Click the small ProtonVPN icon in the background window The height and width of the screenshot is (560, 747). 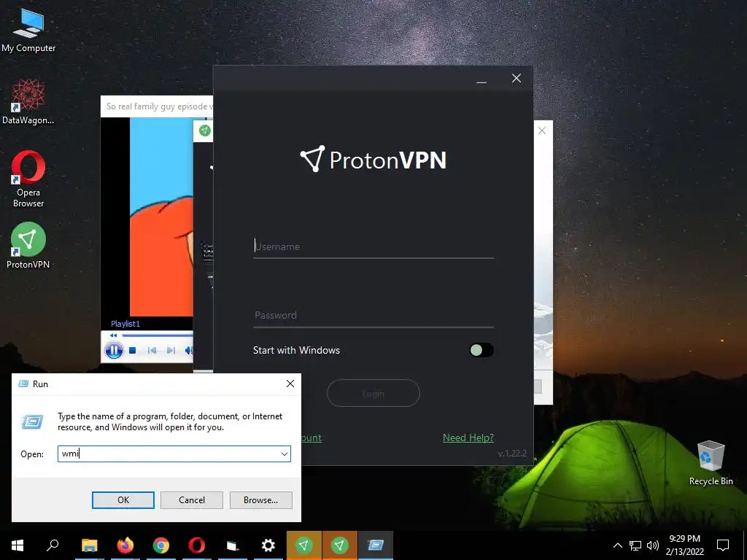204,131
